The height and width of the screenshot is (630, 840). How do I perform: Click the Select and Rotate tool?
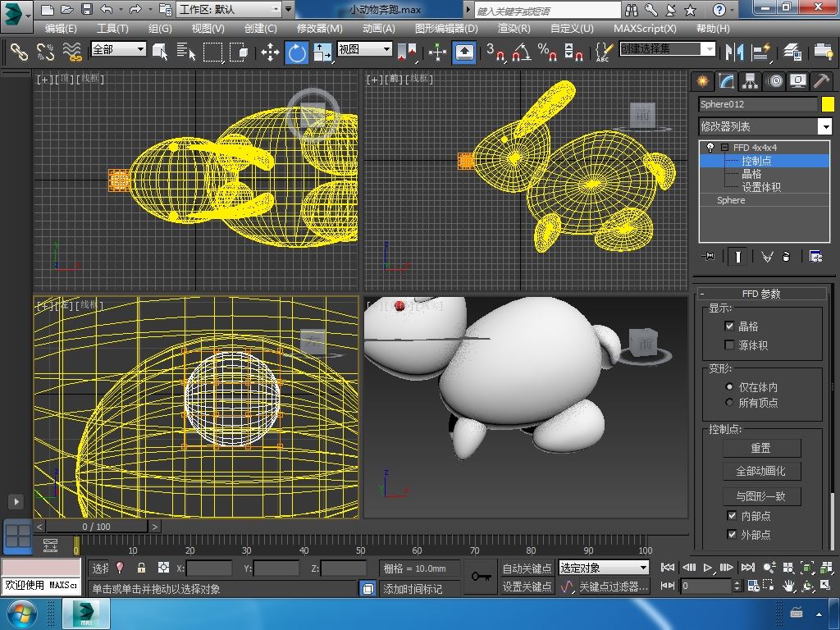[x=296, y=52]
